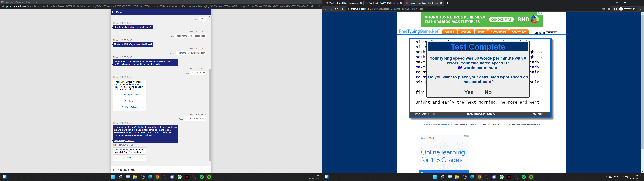Minimize the Plexie chat widget
Screen dimensions: 644x181
pyautogui.click(x=202, y=12)
